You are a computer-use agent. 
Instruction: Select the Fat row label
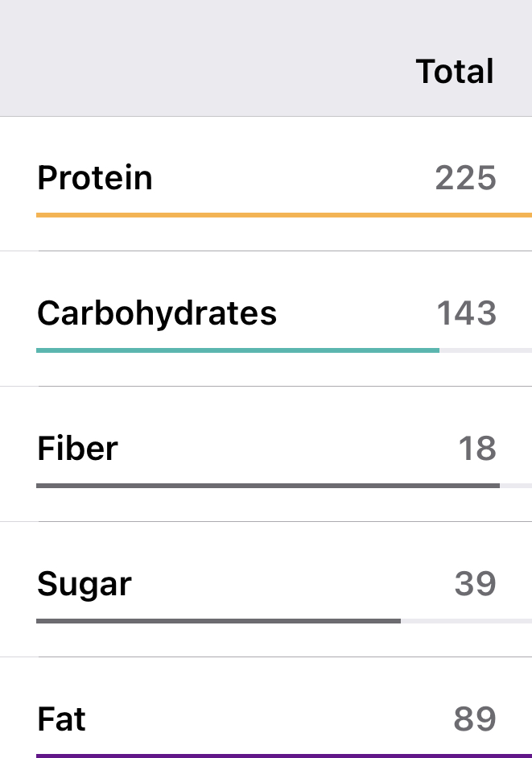pyautogui.click(x=61, y=719)
